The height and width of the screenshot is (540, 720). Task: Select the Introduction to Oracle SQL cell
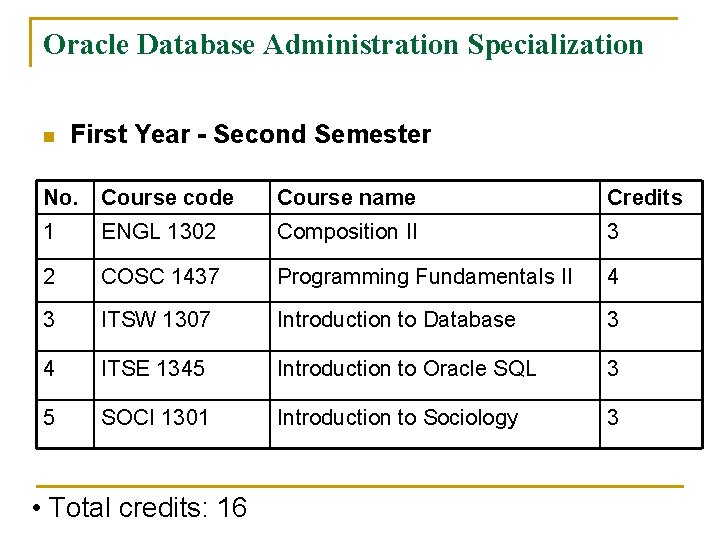point(406,369)
